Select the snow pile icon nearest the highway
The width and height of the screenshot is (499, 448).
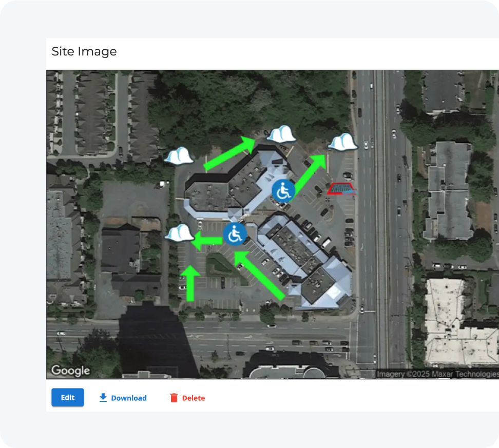pyautogui.click(x=342, y=142)
